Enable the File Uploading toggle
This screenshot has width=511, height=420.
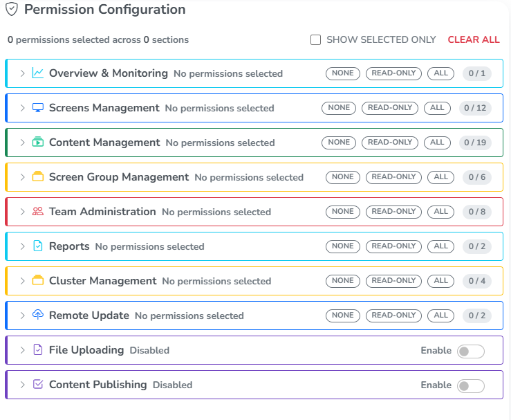(471, 351)
